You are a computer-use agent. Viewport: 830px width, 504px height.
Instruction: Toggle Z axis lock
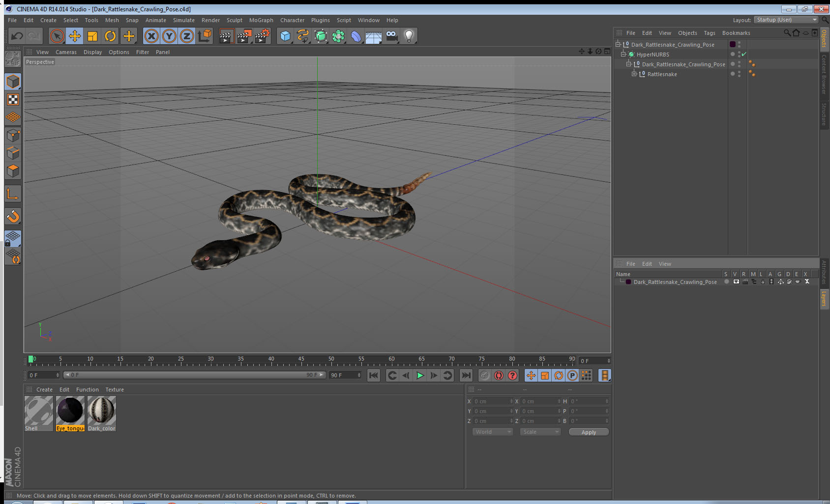[x=187, y=36]
